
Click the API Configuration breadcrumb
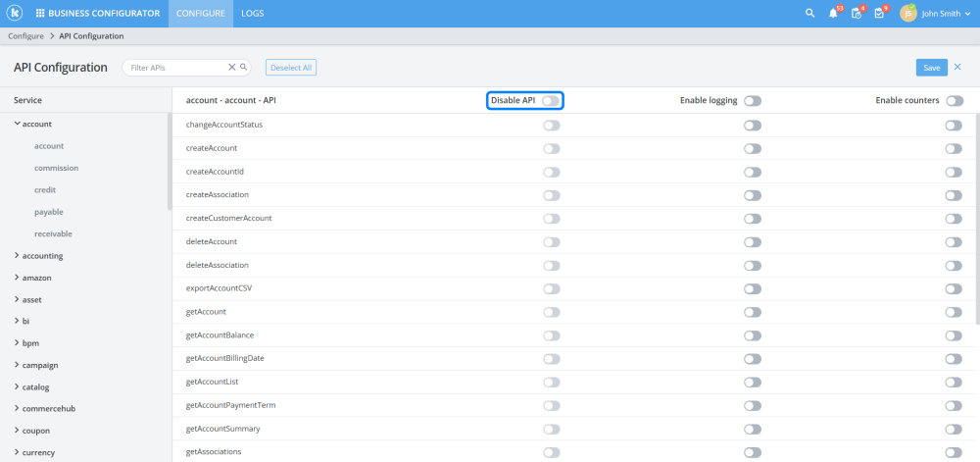point(91,36)
